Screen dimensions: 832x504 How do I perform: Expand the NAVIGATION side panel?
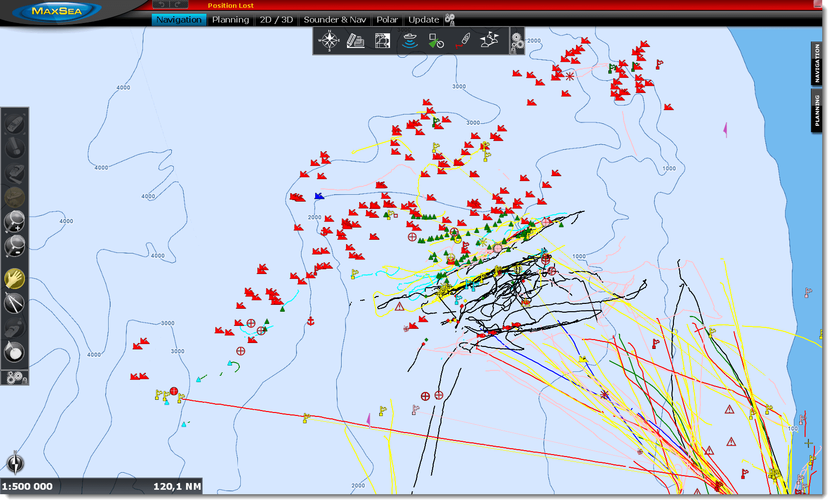pyautogui.click(x=816, y=63)
